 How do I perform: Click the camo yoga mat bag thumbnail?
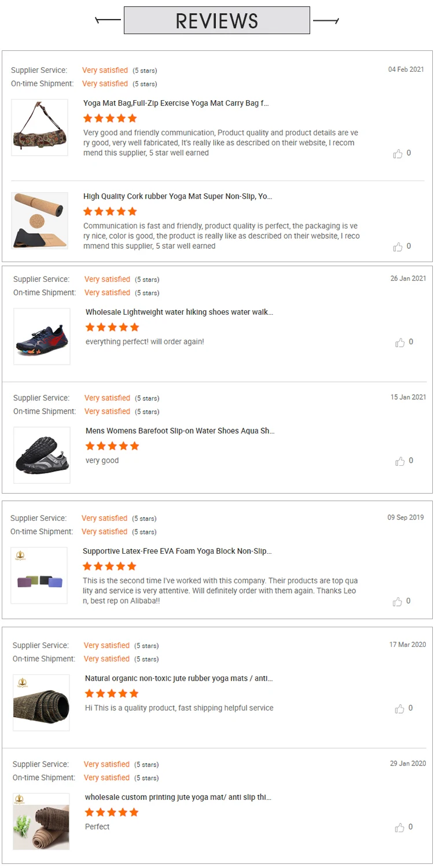coord(40,128)
